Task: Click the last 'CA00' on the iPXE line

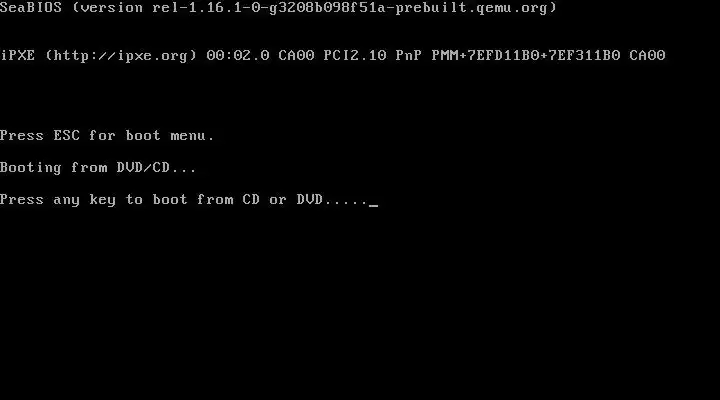Action: click(647, 56)
